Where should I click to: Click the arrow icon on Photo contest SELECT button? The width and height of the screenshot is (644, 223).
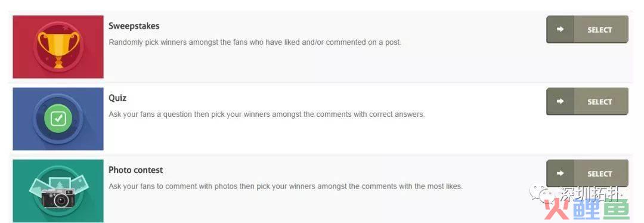click(x=560, y=174)
